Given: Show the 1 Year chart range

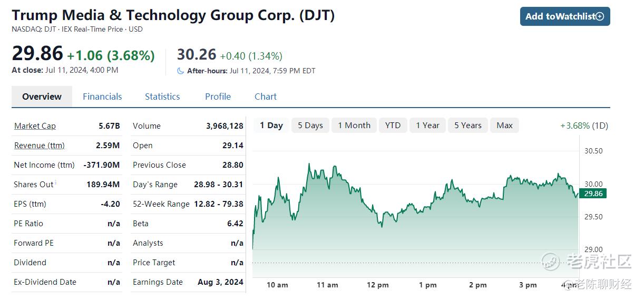Looking at the screenshot, I should (x=427, y=126).
